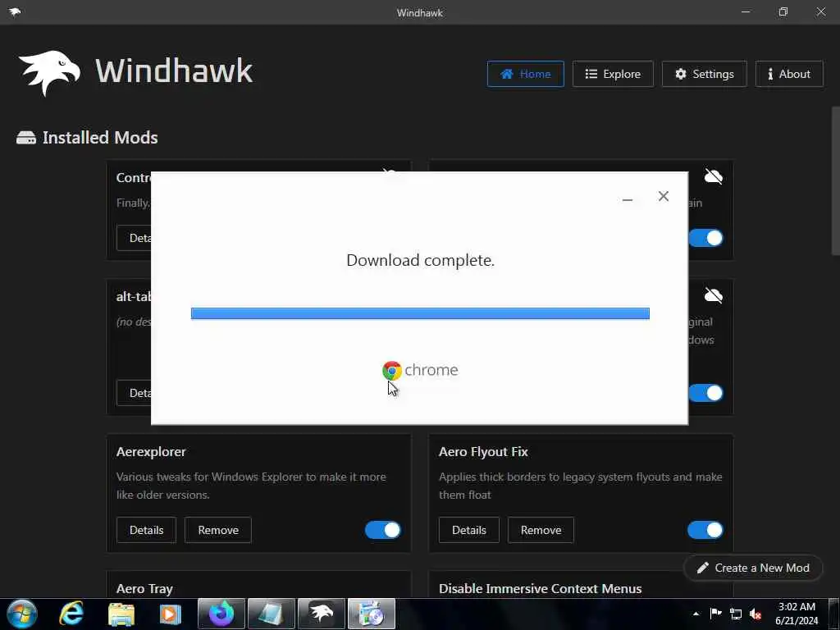Screen dimensions: 840x630
Task: Click the cloud-off icon above the 'ginal' text
Action: 713,295
